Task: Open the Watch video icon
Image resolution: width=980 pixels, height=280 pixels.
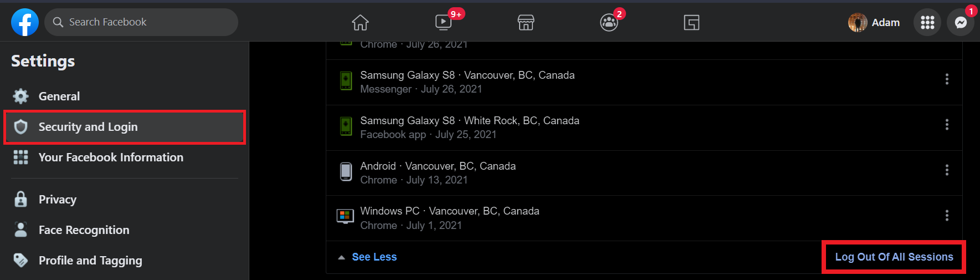Action: click(x=443, y=22)
